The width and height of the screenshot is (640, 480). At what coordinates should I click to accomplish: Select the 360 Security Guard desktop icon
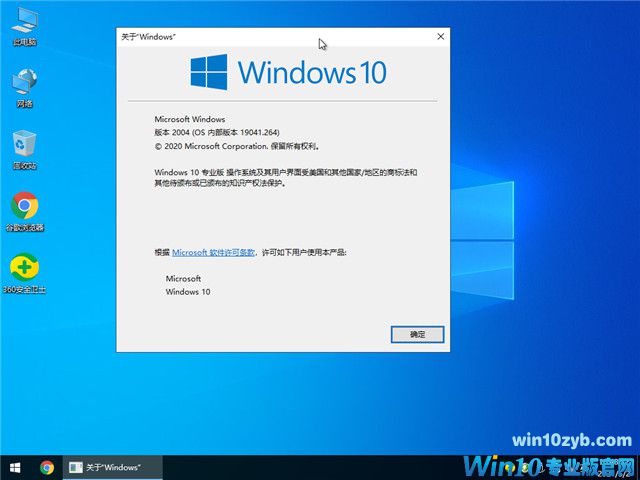click(24, 273)
